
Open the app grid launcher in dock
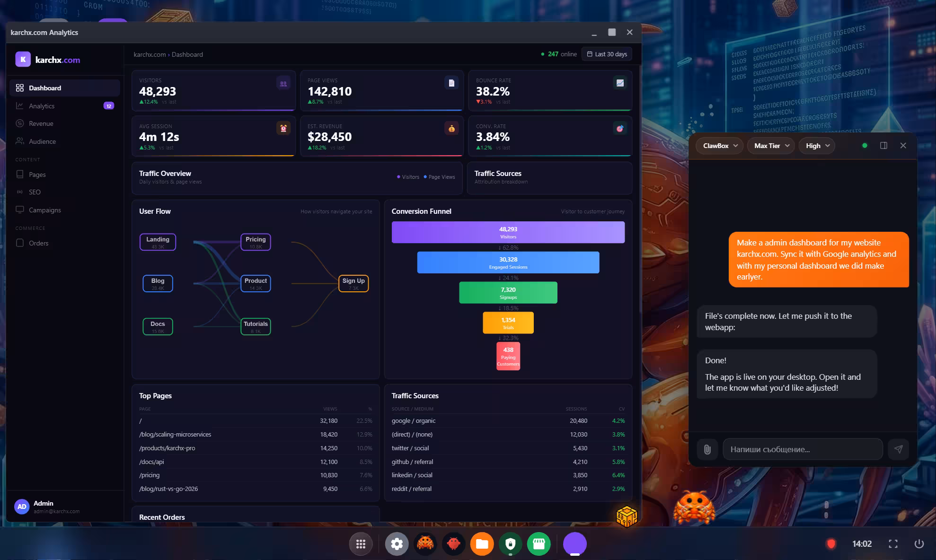click(x=361, y=544)
